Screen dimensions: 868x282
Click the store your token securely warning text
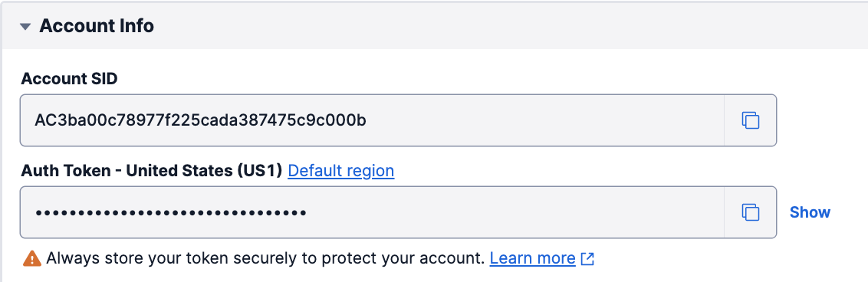(222, 258)
